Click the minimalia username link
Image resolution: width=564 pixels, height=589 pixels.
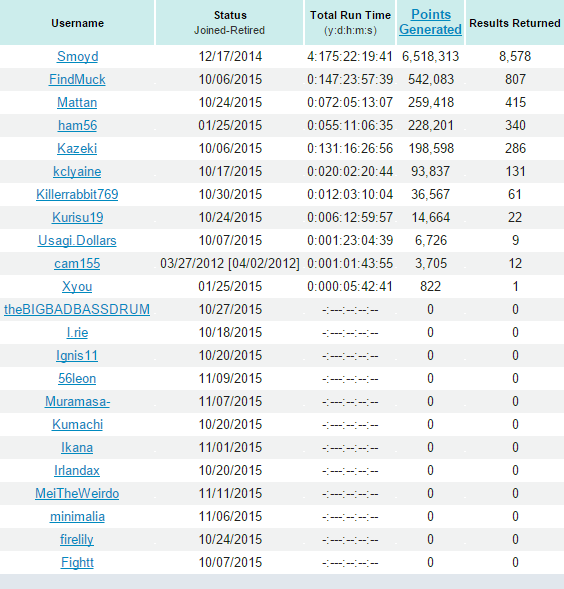[x=77, y=517]
